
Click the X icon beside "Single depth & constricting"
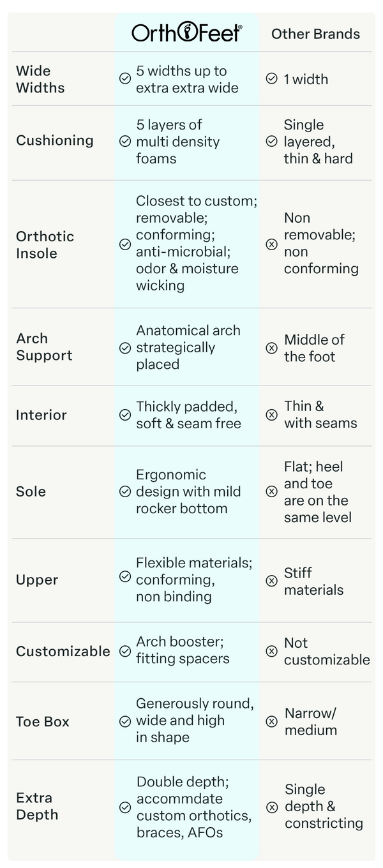(272, 807)
